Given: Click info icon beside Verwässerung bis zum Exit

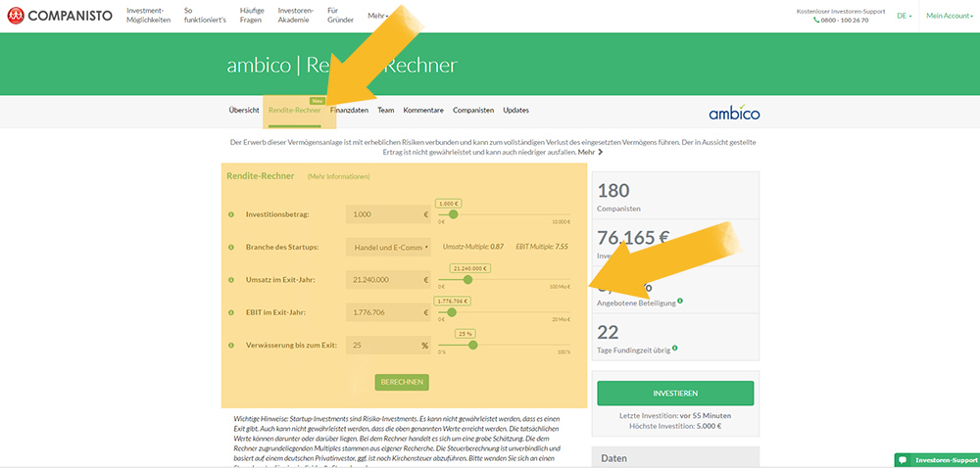Looking at the screenshot, I should 230,345.
